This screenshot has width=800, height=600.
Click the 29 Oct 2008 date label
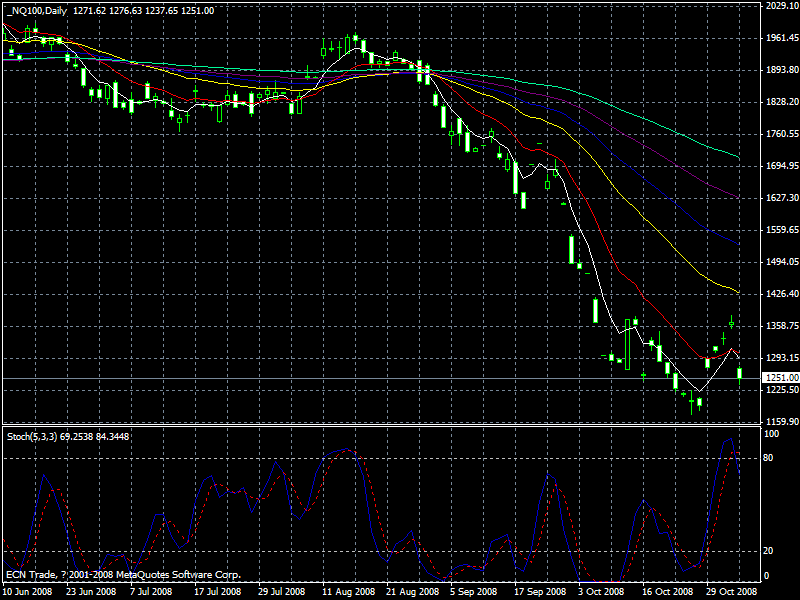click(731, 592)
